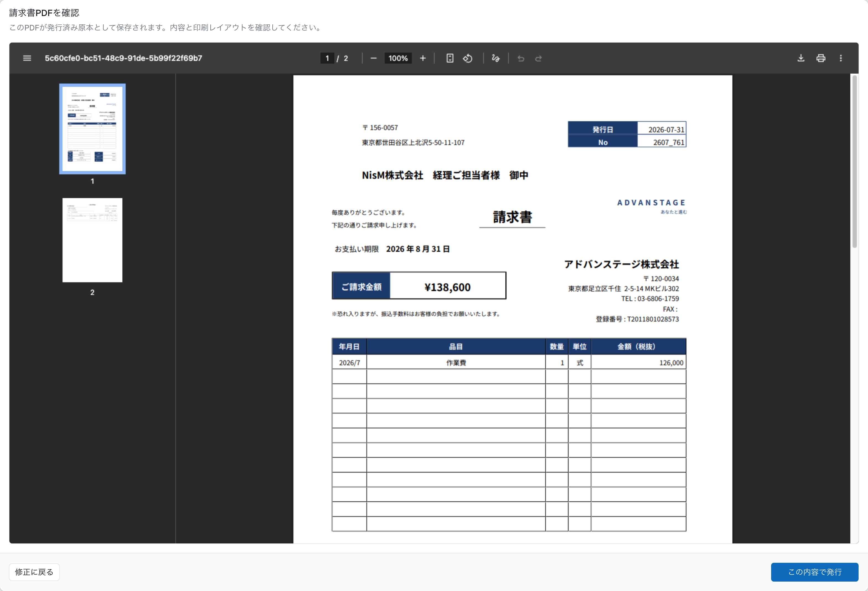
Task: Click the undo arrow icon
Action: [521, 58]
